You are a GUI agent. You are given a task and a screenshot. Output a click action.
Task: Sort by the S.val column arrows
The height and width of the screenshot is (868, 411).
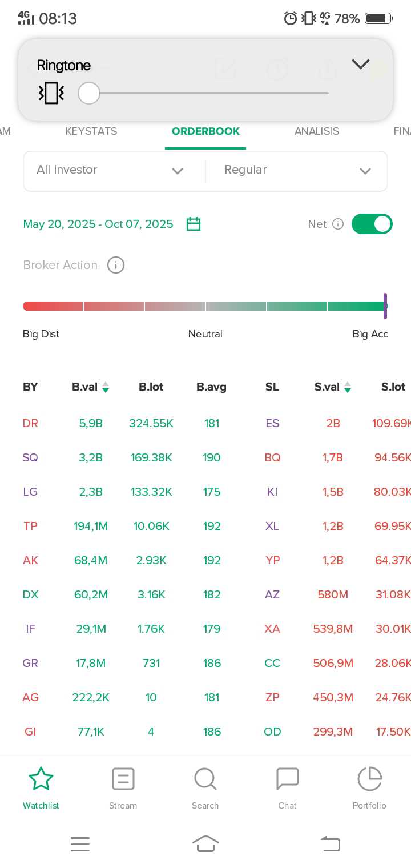point(348,387)
